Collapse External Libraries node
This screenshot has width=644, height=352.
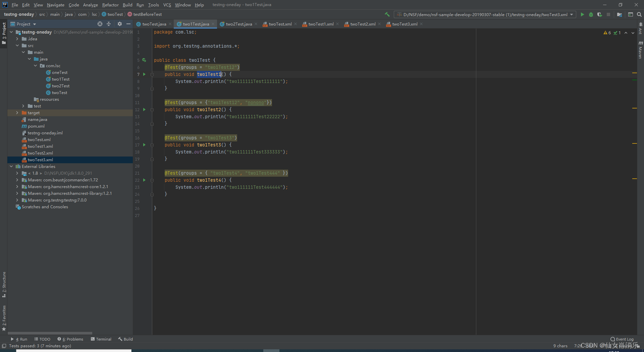[11, 167]
